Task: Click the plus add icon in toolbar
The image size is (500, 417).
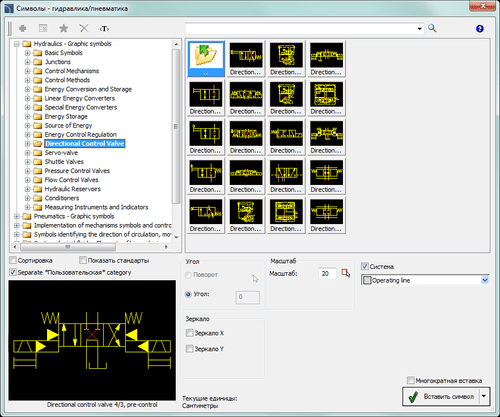Action: [23, 28]
